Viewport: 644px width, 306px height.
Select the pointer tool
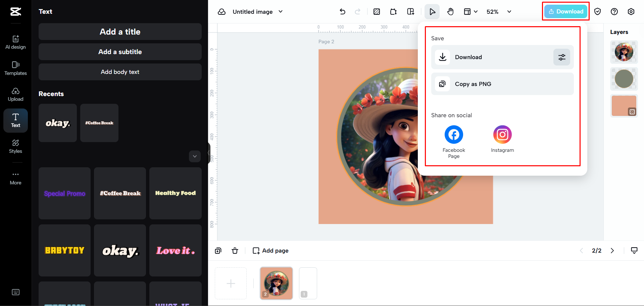[432, 12]
